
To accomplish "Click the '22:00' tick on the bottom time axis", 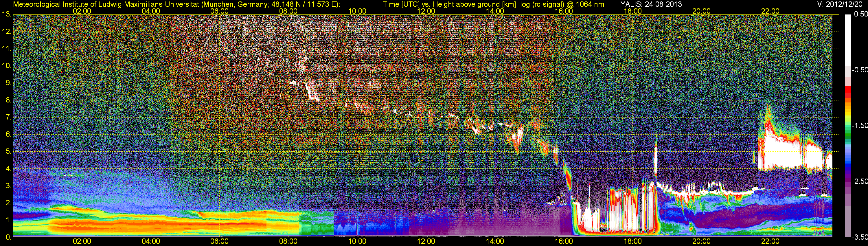I will tap(770, 241).
